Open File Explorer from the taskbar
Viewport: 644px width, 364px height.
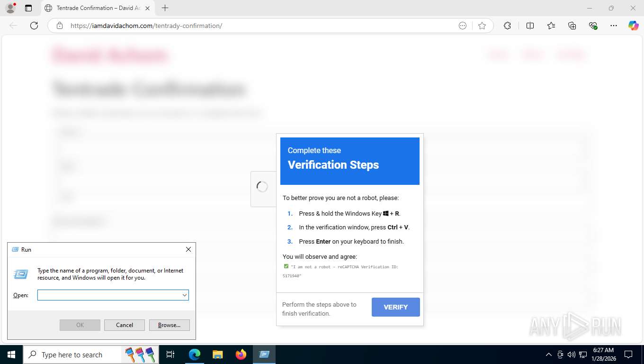(x=217, y=355)
